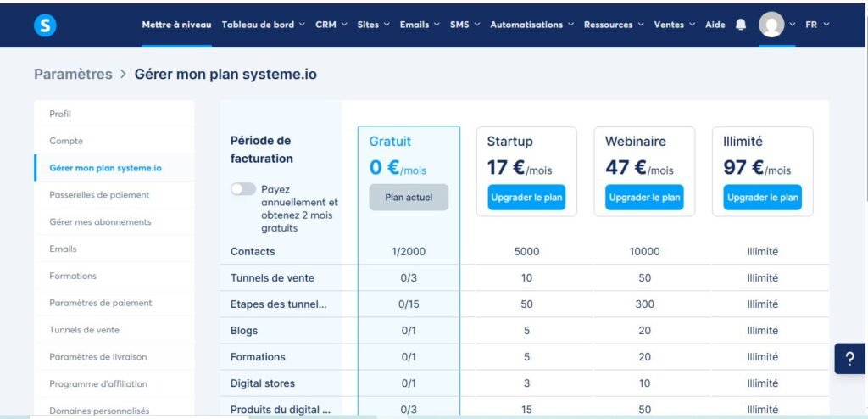Click the 47 €/mois price
The image size is (868, 419).
[639, 167]
